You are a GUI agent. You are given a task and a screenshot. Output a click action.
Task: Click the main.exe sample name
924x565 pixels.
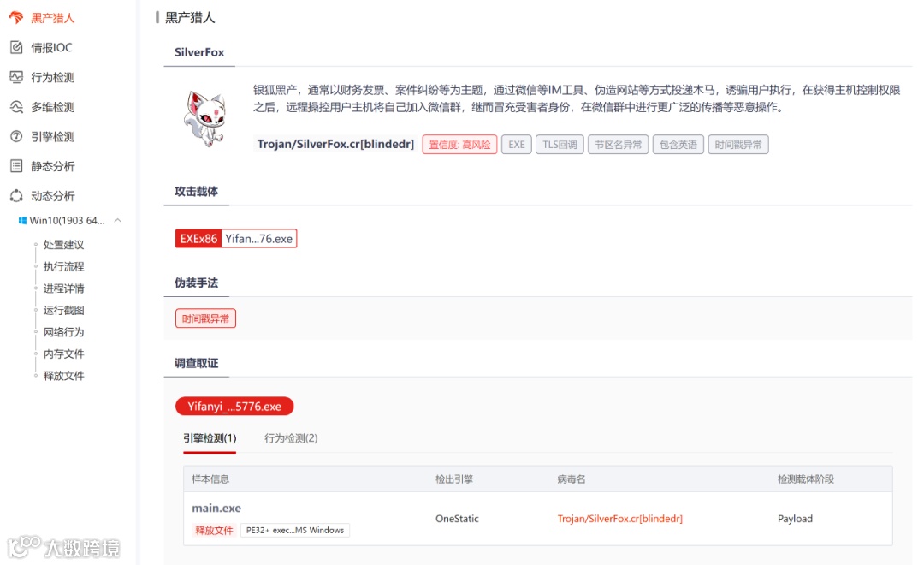pos(216,508)
